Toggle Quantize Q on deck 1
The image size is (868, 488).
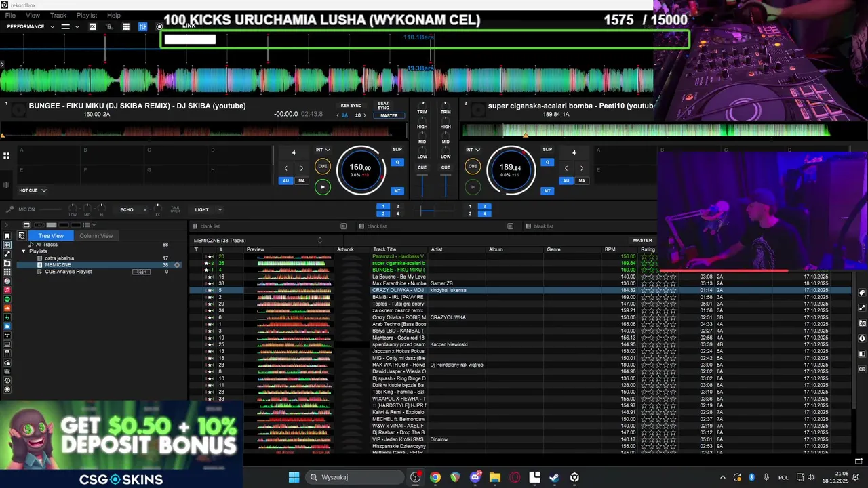[x=397, y=162]
